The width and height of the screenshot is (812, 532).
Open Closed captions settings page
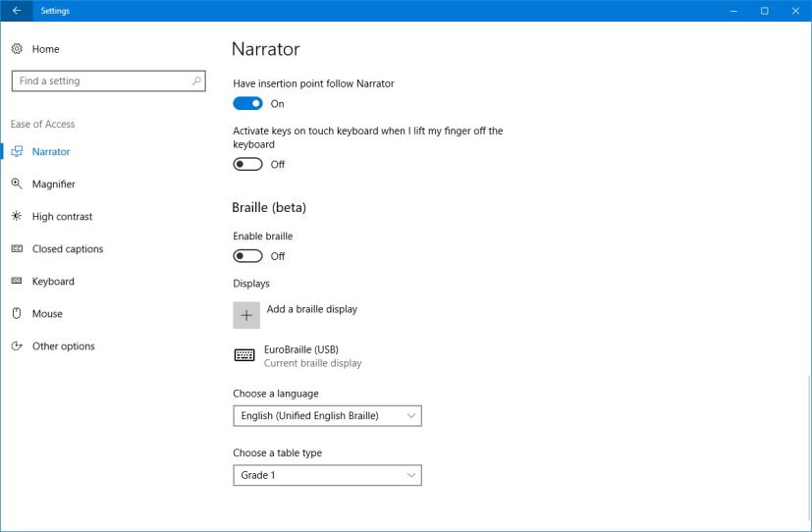68,248
